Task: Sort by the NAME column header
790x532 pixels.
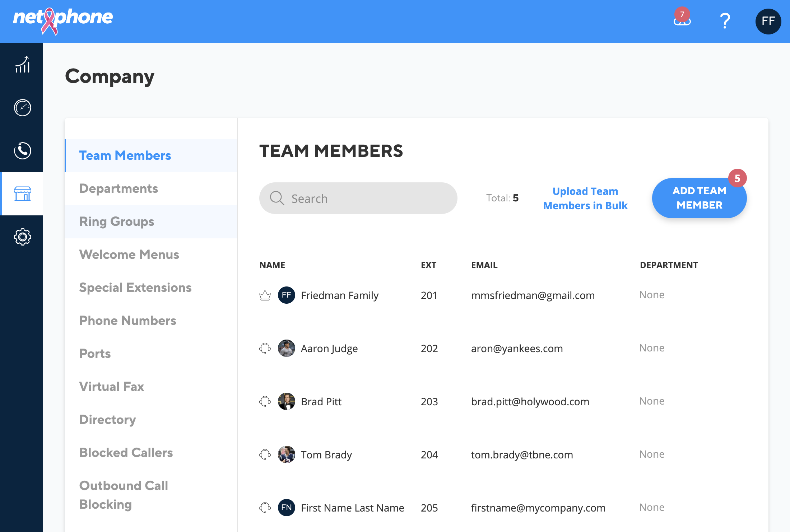Action: [272, 265]
